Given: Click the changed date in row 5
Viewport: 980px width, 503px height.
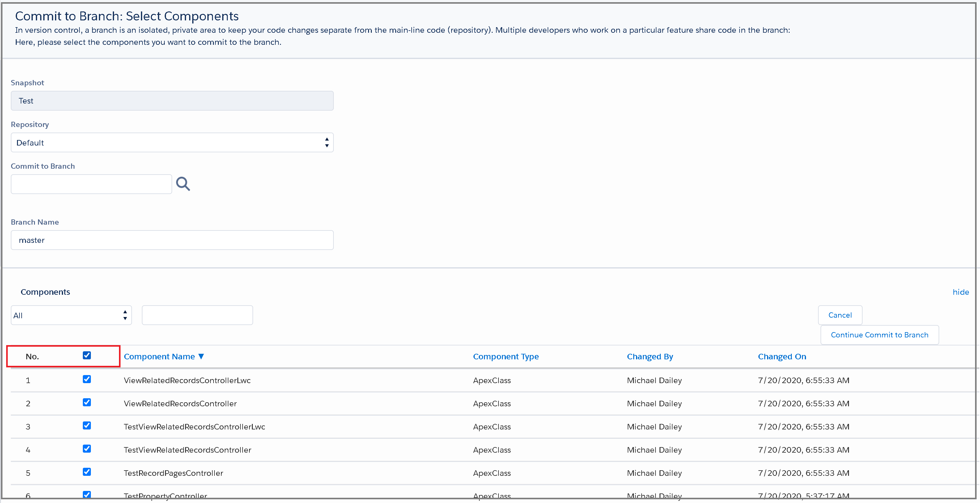Looking at the screenshot, I should pyautogui.click(x=804, y=473).
